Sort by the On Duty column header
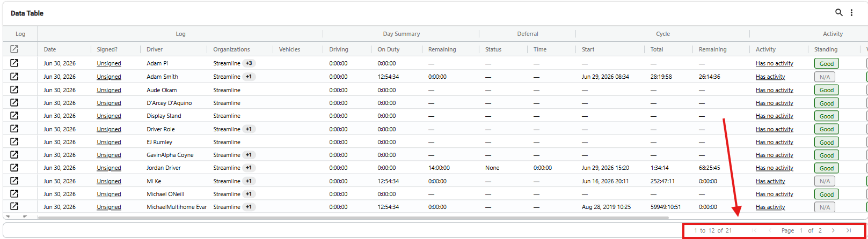868x239 pixels. pyautogui.click(x=388, y=49)
